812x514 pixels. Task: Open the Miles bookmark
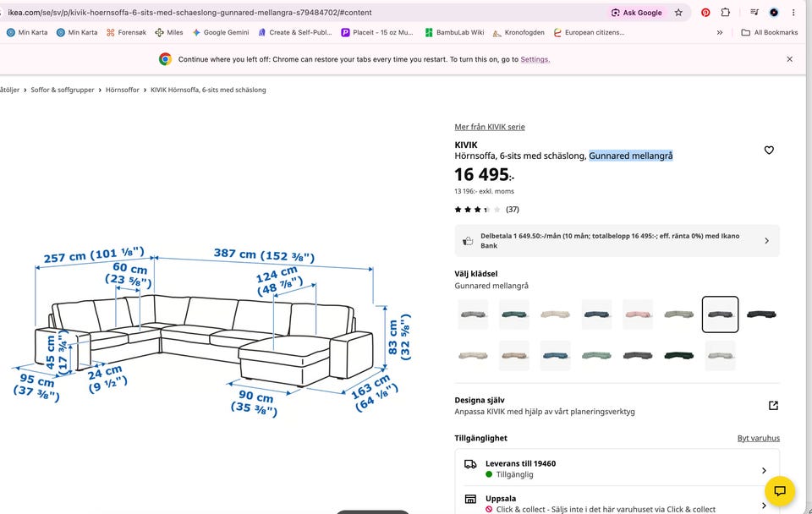(x=169, y=32)
